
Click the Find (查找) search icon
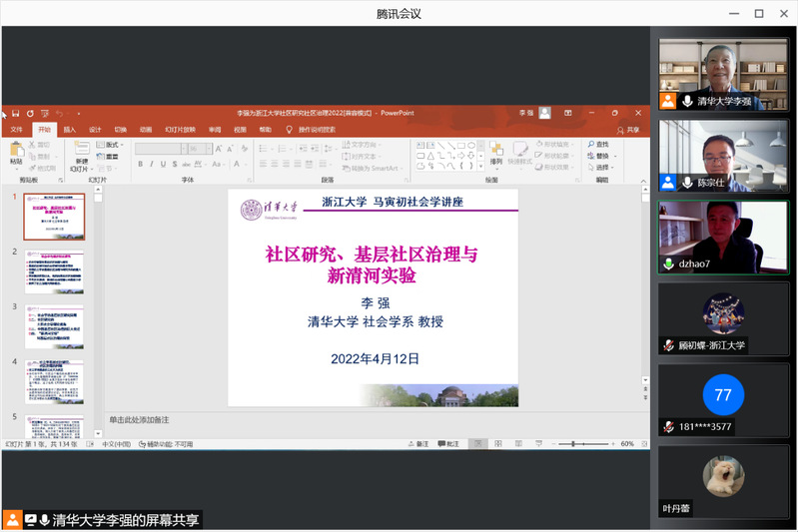click(591, 145)
